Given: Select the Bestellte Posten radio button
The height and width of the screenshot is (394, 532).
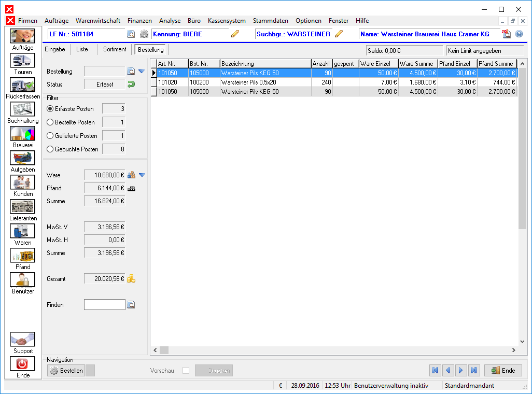Looking at the screenshot, I should click(50, 122).
